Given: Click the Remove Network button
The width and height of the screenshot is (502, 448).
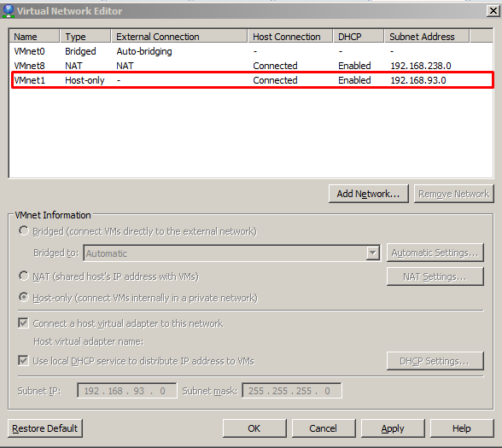Looking at the screenshot, I should click(454, 194).
